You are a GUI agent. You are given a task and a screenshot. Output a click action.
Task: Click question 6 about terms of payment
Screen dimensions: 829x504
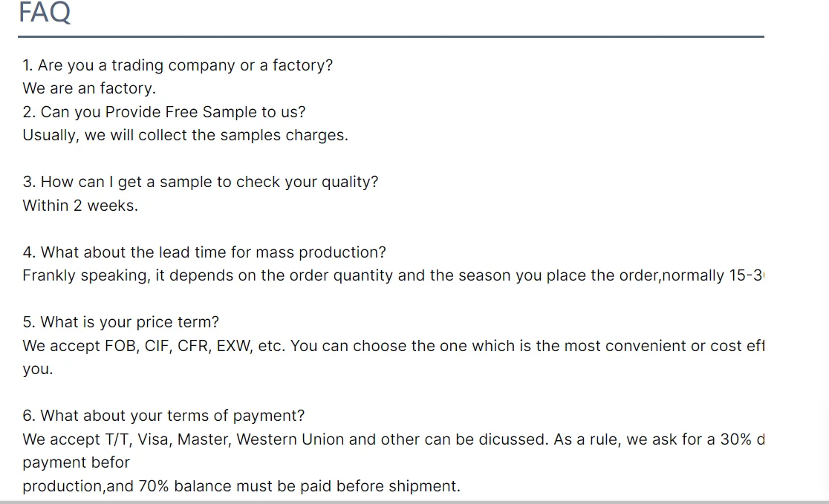[163, 416]
